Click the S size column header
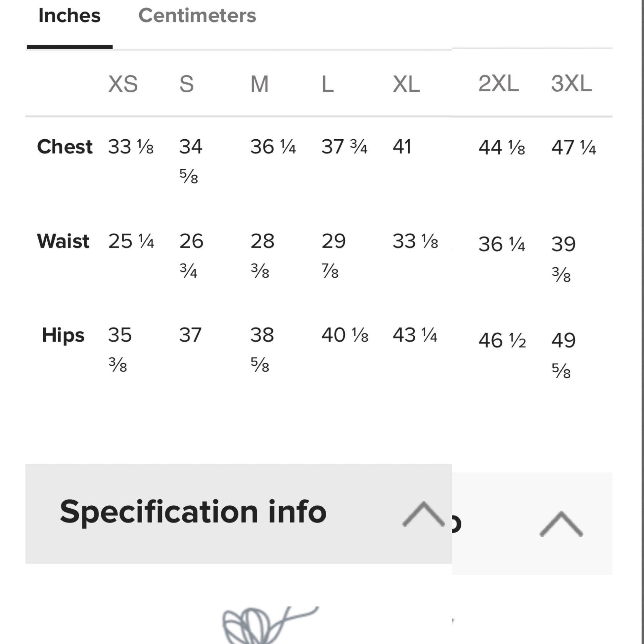 point(186,84)
